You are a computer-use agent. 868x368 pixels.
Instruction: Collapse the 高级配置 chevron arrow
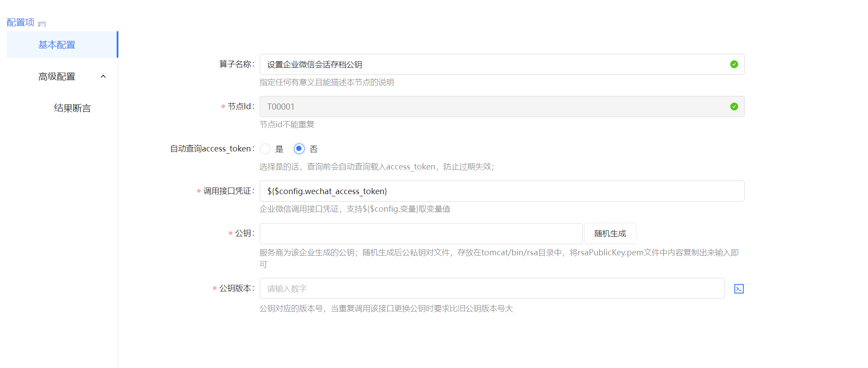click(103, 77)
